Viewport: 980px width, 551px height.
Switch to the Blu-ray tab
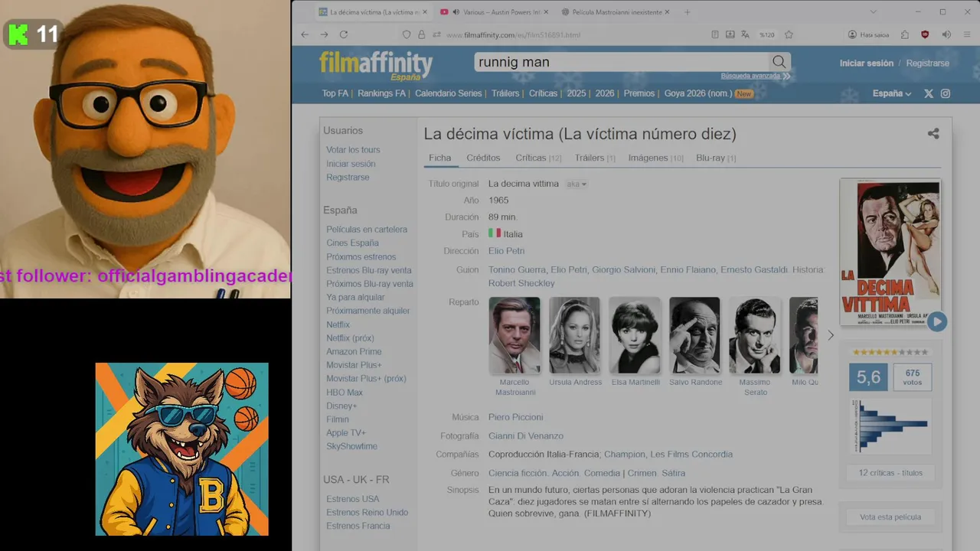click(x=716, y=158)
